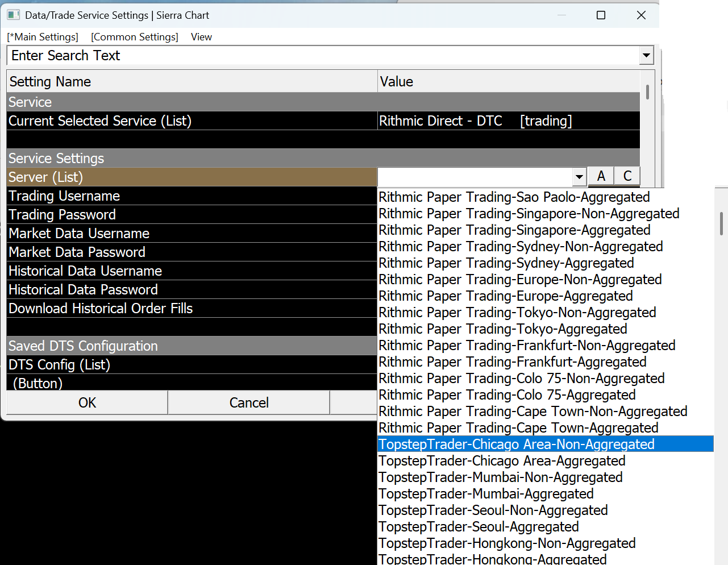Choose Rithmic Paper Trading-Sao Paolo-Aggregated
Image resolution: width=728 pixels, height=565 pixels.
click(546, 197)
